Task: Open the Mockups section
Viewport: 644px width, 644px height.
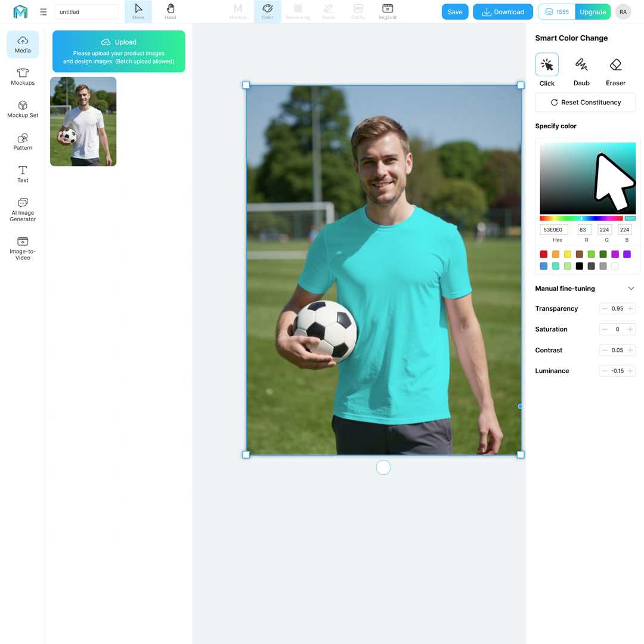Action: (x=23, y=77)
